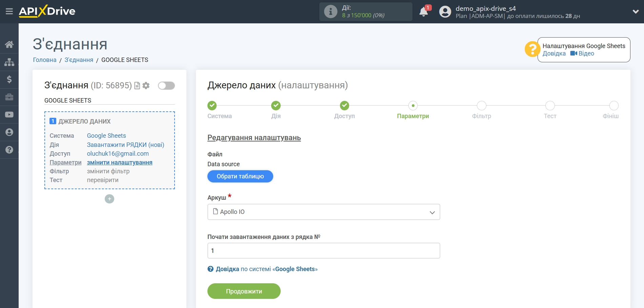
Task: Open the Аркуш dropdown showing Apollo IO
Action: click(323, 212)
